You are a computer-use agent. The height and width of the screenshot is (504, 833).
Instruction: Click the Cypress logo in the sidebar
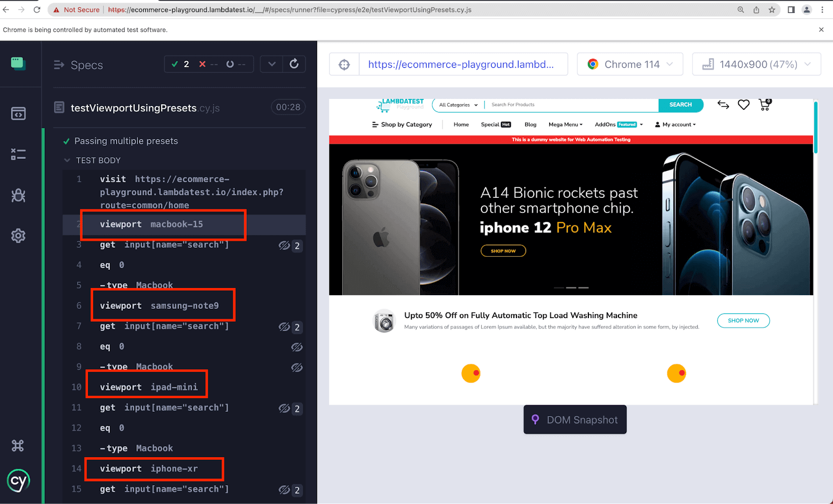[18, 481]
